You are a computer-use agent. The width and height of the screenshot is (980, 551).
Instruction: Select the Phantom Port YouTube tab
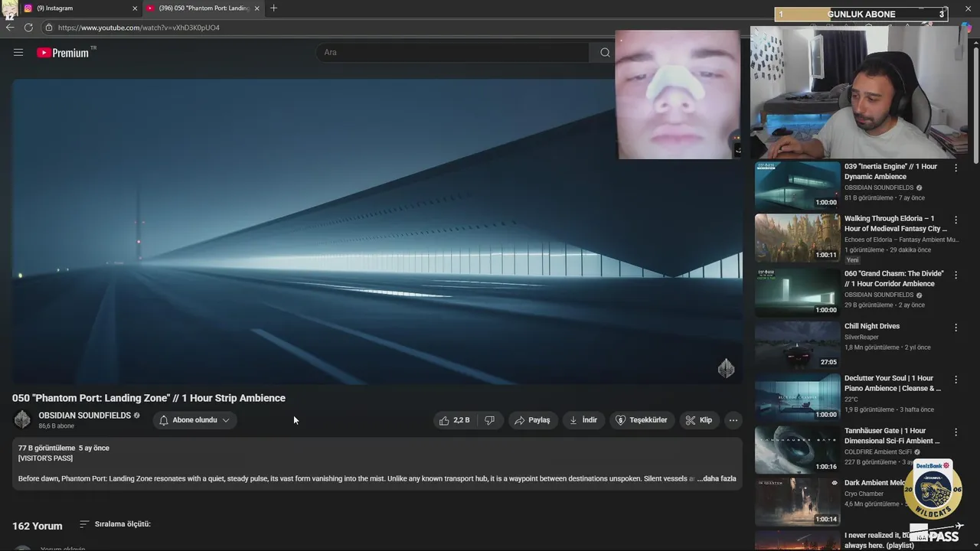click(x=203, y=8)
